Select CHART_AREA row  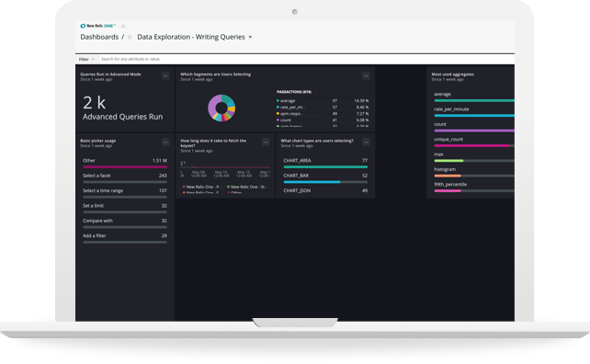(x=325, y=163)
